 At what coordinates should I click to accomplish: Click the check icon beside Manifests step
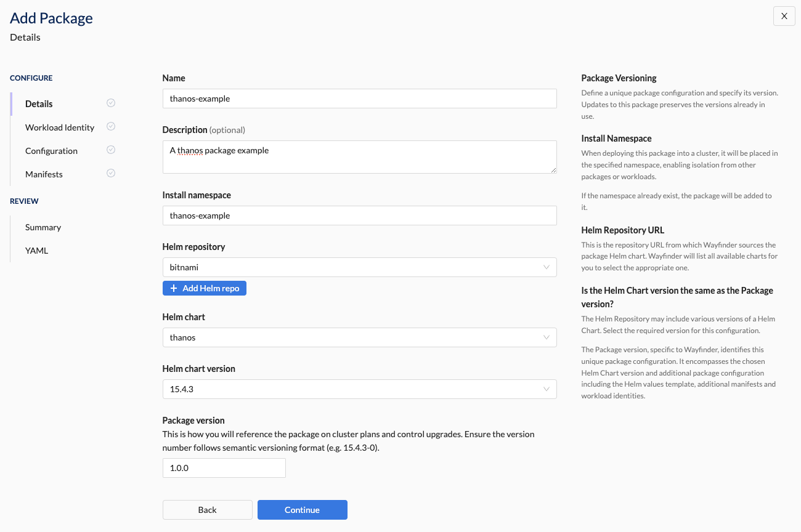click(x=111, y=173)
